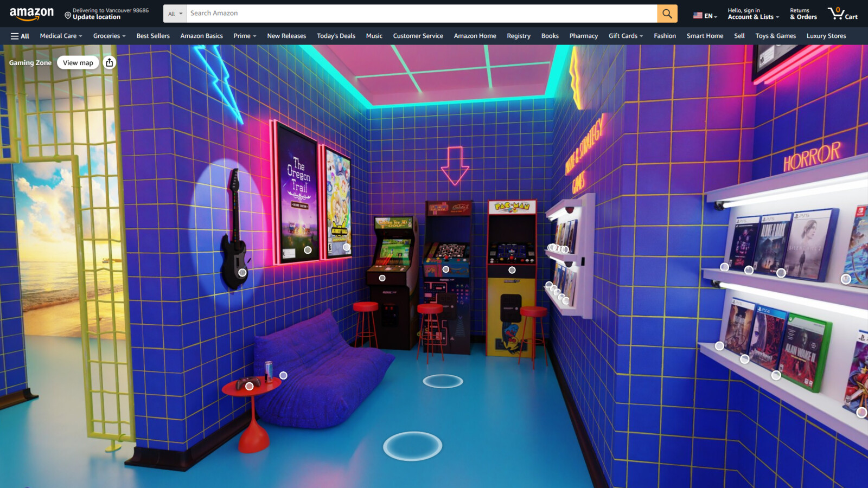Click the Pac-Man arcade cabinet hotspot

click(512, 270)
